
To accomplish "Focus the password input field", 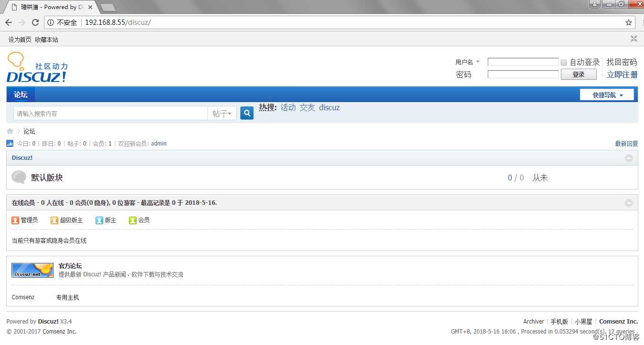I will tap(523, 74).
